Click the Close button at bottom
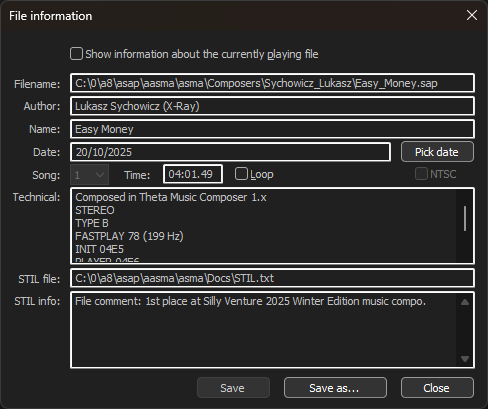The width and height of the screenshot is (488, 409). coord(437,388)
